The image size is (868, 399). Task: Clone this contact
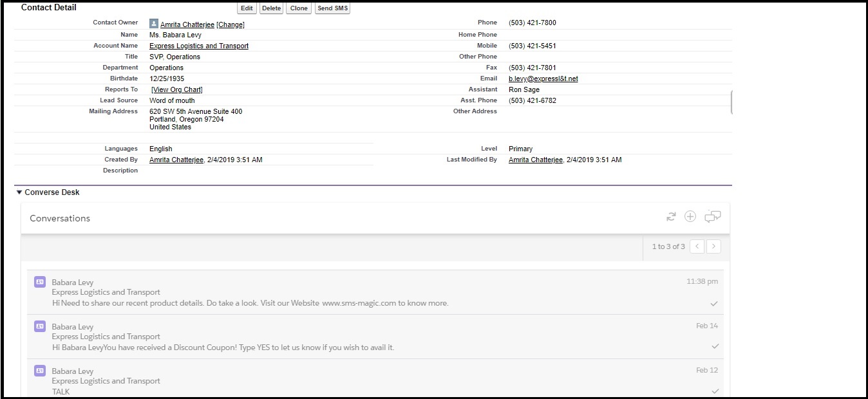pyautogui.click(x=299, y=8)
